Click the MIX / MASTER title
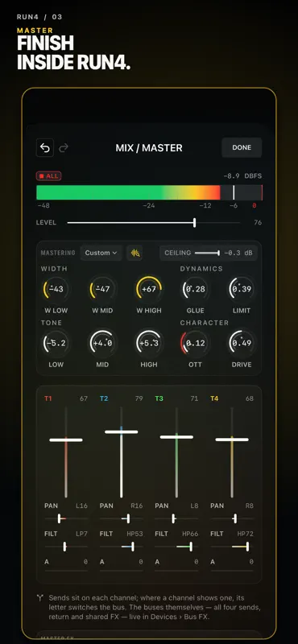This screenshot has height=644, width=298. tap(149, 148)
